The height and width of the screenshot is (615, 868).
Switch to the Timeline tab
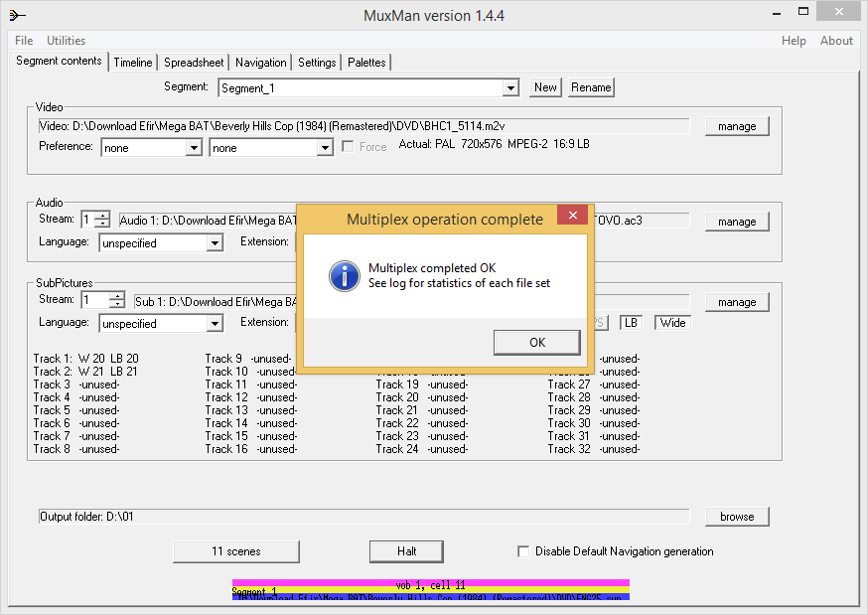tap(133, 63)
